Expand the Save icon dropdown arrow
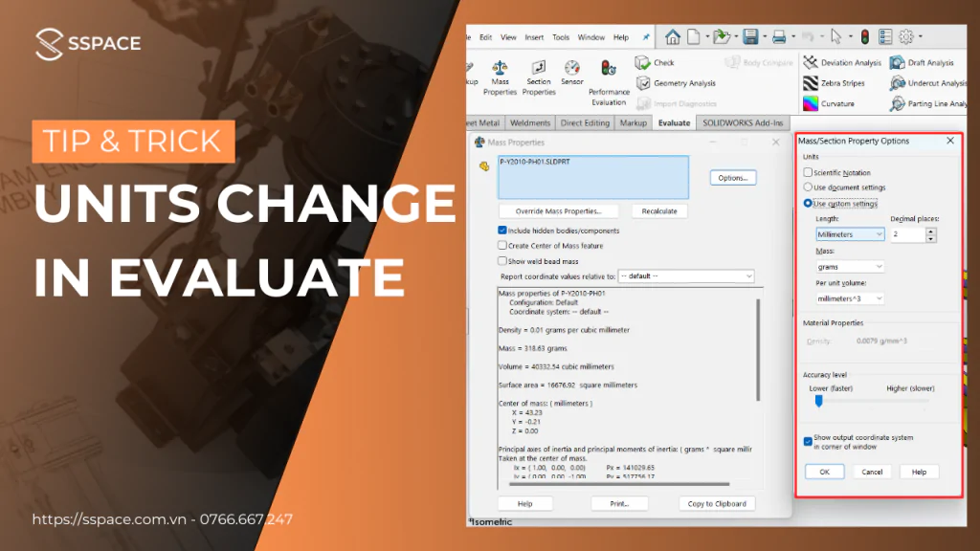This screenshot has width=980, height=551. pos(765,37)
